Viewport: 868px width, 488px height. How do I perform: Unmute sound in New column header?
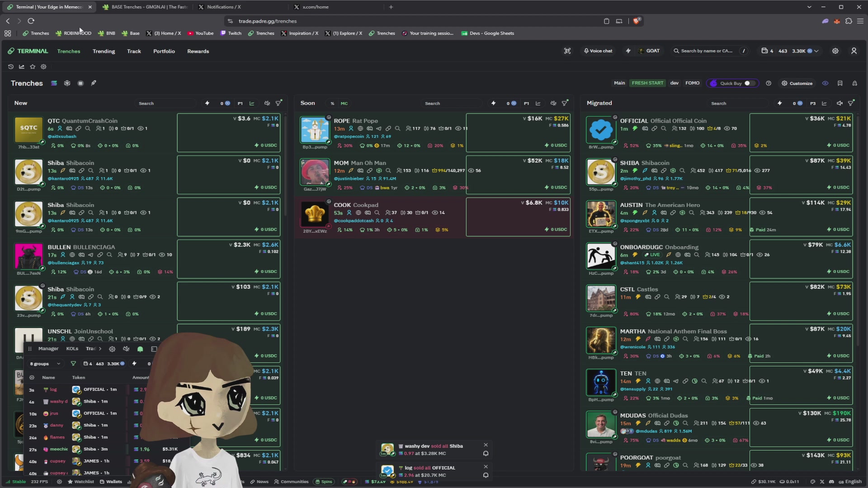point(267,103)
